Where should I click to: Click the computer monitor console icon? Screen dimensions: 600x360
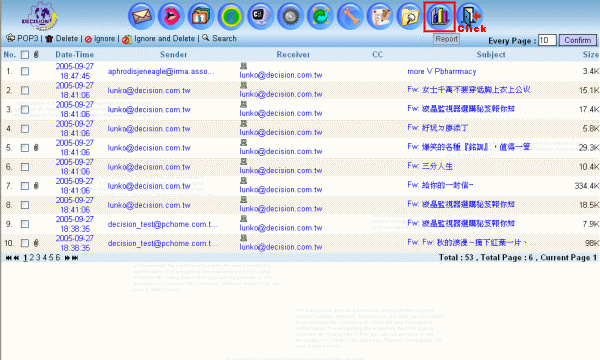click(x=261, y=16)
